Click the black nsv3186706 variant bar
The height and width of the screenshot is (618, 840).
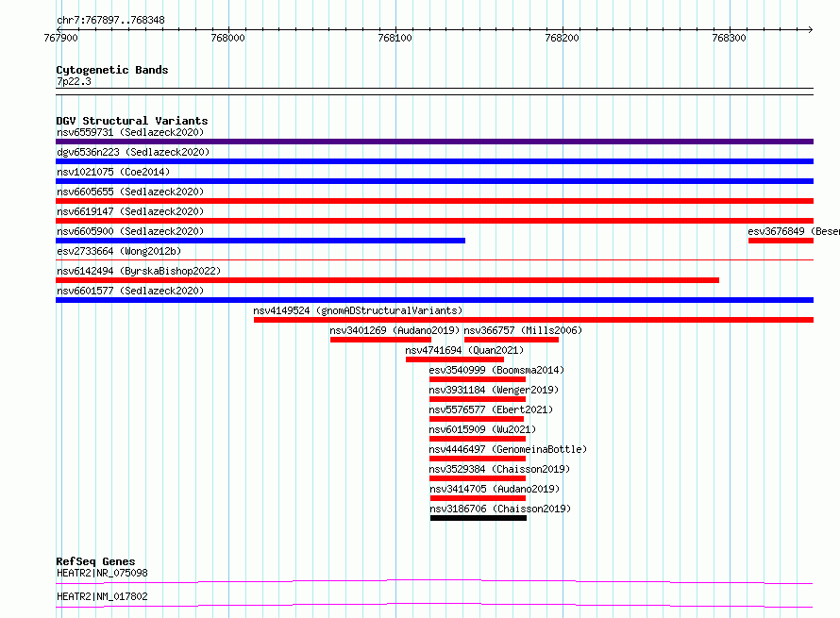(x=479, y=518)
